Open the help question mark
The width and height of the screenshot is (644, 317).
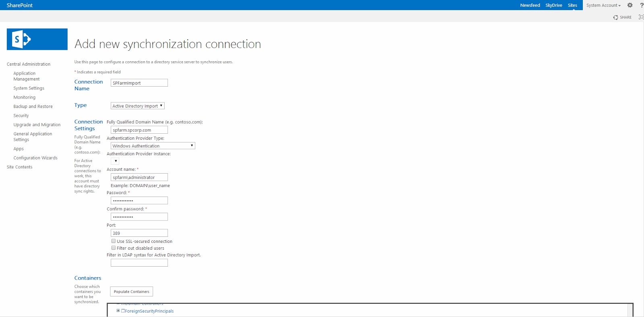pyautogui.click(x=642, y=5)
